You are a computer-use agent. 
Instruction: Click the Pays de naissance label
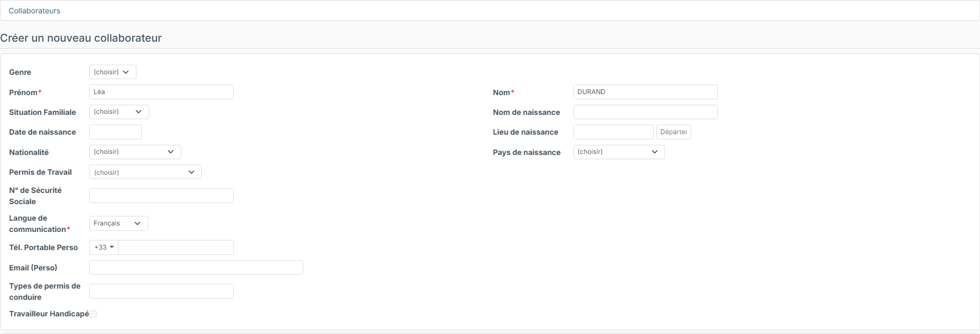[x=527, y=152]
